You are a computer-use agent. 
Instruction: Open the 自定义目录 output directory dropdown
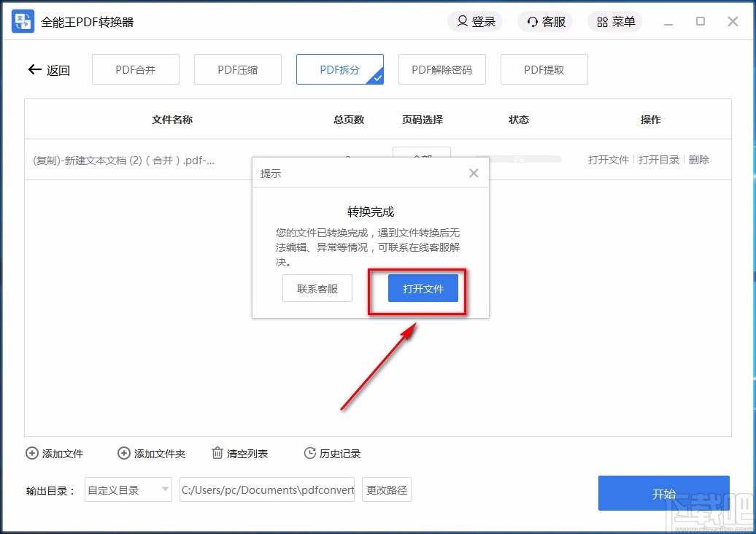(x=128, y=489)
